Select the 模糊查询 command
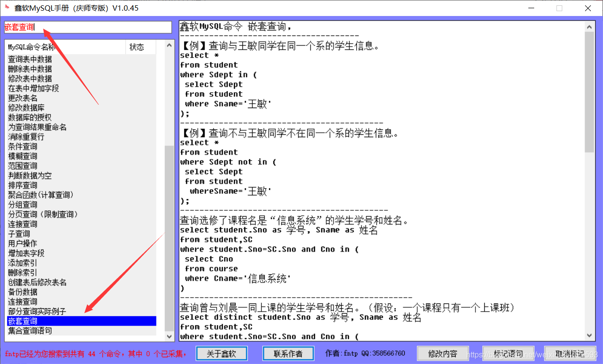This screenshot has width=603, height=364. [81, 156]
